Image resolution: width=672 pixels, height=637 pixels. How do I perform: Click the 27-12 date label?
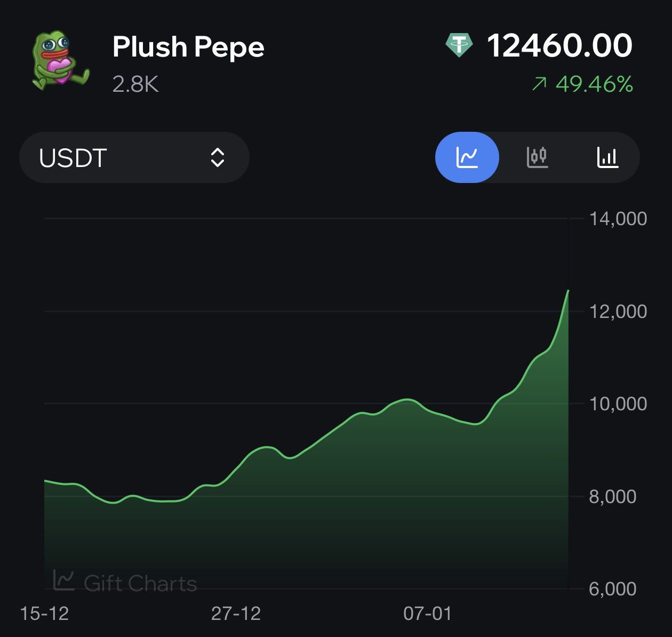(x=236, y=614)
